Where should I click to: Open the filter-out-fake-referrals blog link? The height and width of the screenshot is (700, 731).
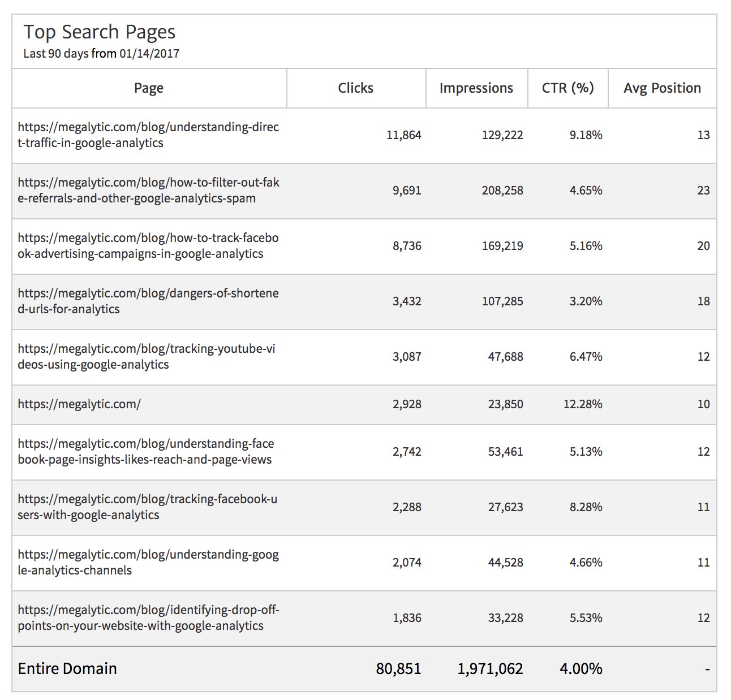[148, 191]
